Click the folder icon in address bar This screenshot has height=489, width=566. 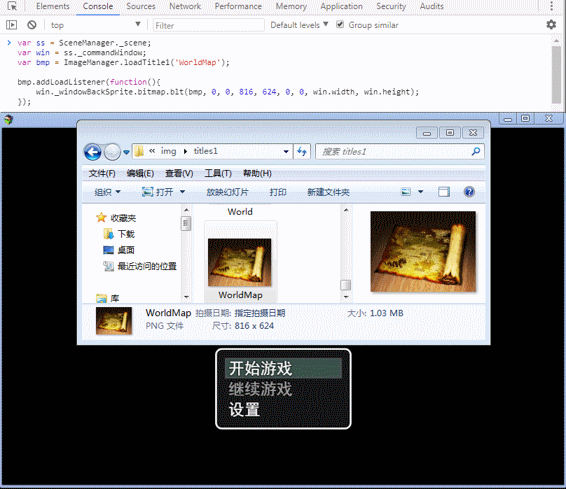tap(139, 152)
